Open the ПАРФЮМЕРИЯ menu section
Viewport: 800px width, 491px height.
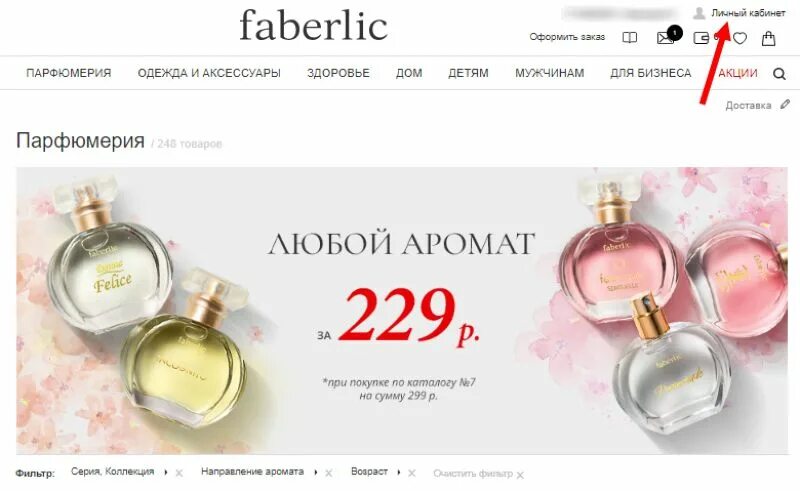(x=68, y=73)
